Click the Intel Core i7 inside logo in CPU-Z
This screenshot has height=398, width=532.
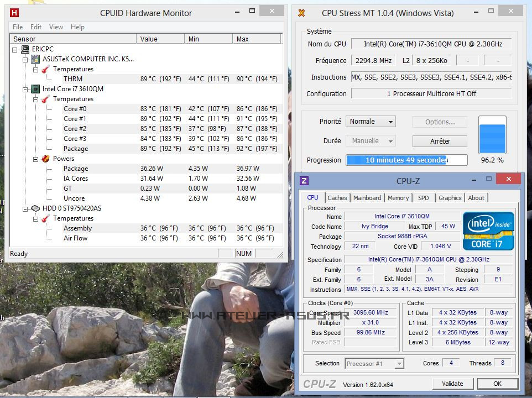(x=488, y=230)
